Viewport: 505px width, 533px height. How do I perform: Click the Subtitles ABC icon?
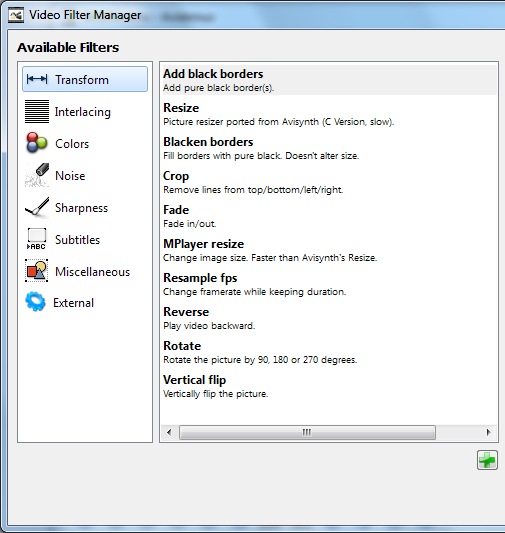[37, 239]
